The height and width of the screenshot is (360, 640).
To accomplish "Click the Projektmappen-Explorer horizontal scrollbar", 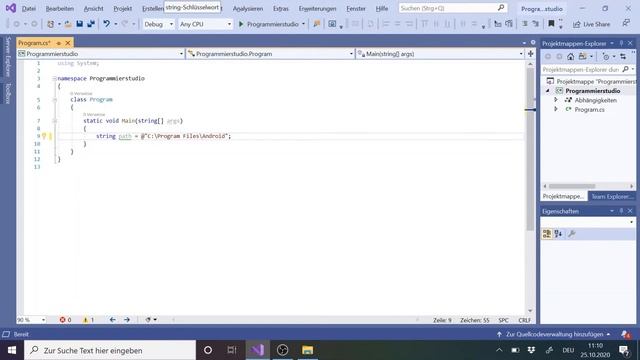I will 572,186.
